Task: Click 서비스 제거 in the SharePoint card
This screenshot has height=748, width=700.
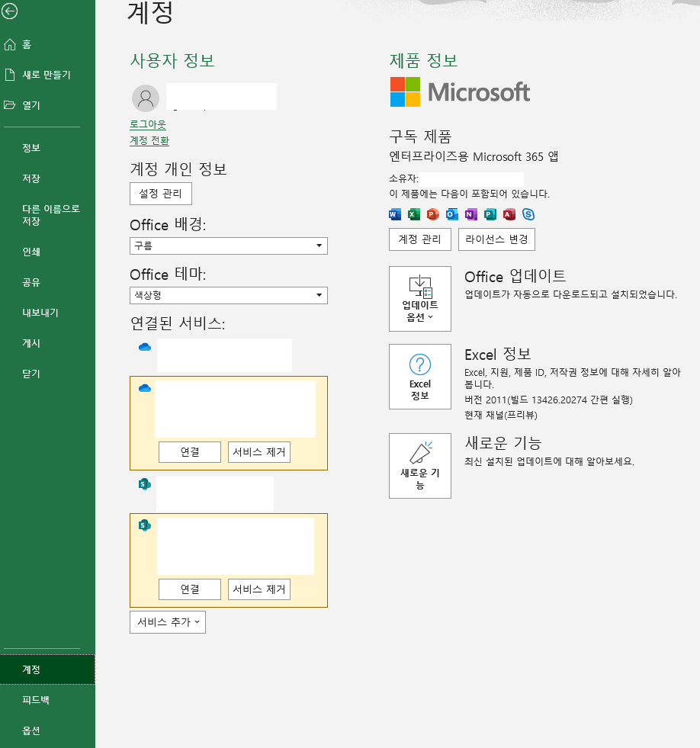Action: tap(259, 589)
